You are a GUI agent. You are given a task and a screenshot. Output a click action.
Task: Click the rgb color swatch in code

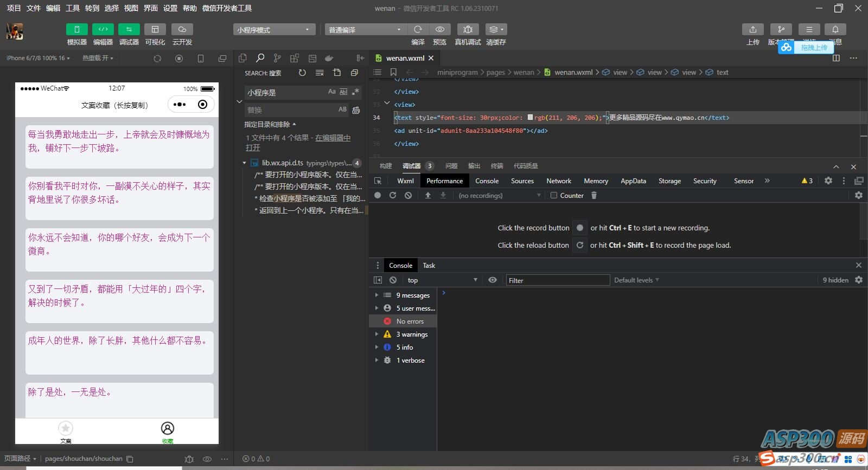click(530, 117)
